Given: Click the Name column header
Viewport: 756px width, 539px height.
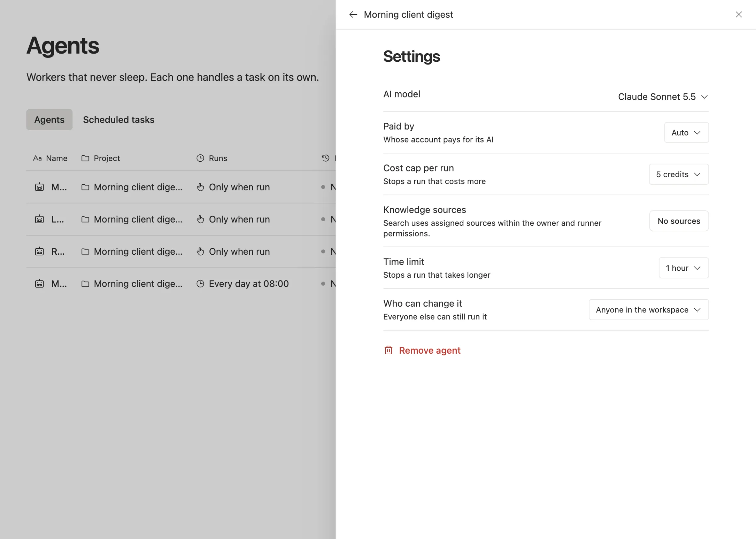Looking at the screenshot, I should click(50, 158).
